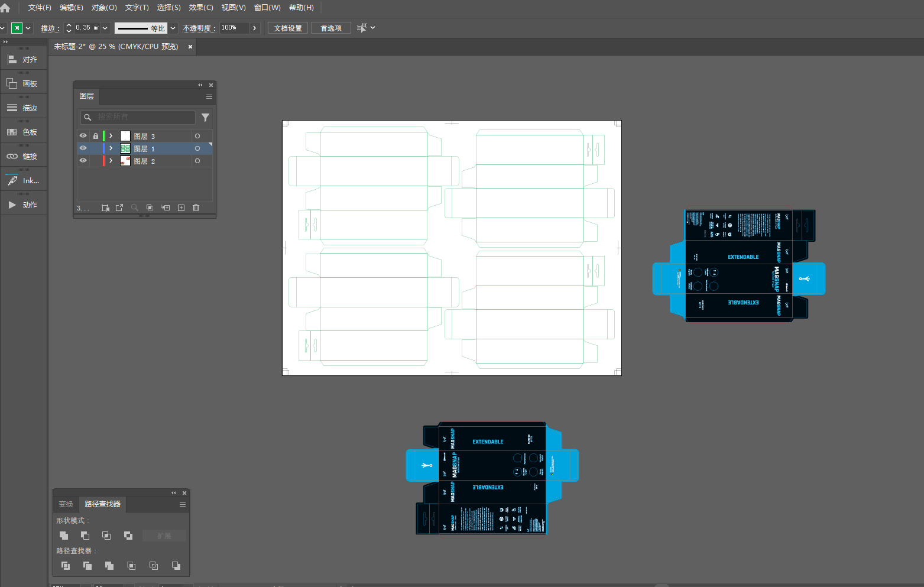924x587 pixels.
Task: Open the 对象(O) menu
Action: click(x=104, y=8)
